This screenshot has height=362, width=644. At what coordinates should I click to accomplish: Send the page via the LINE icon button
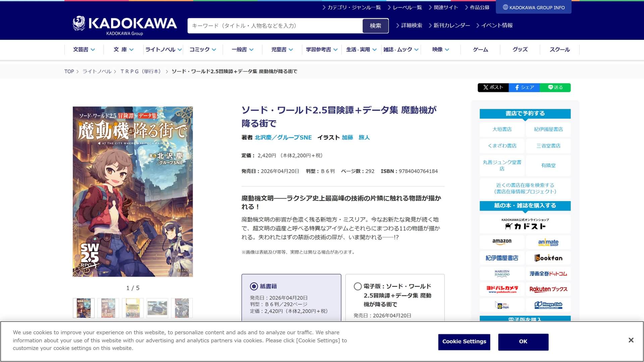pos(555,87)
